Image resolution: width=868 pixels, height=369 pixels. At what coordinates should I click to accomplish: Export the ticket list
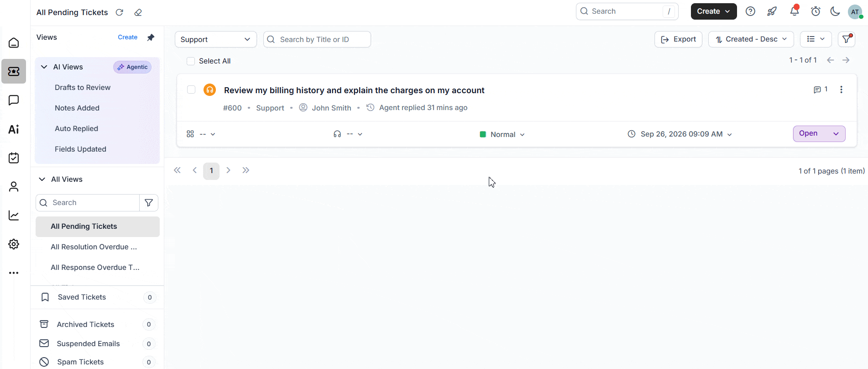678,39
